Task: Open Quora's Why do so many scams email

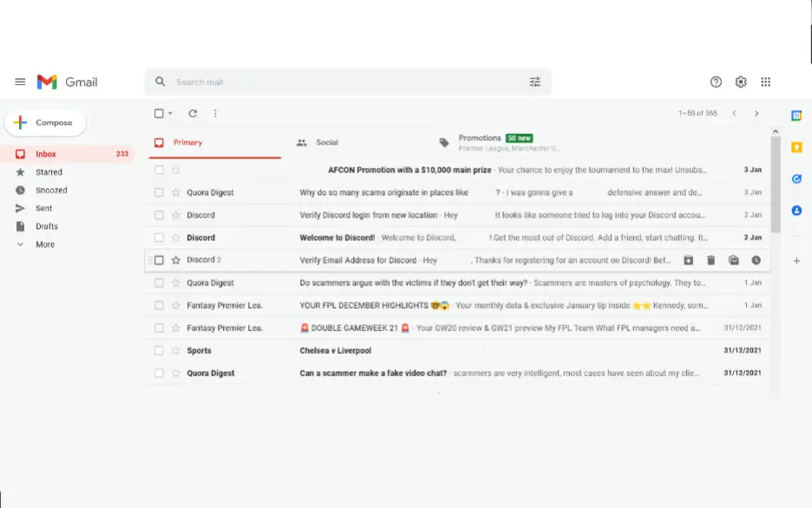Action: [x=458, y=192]
